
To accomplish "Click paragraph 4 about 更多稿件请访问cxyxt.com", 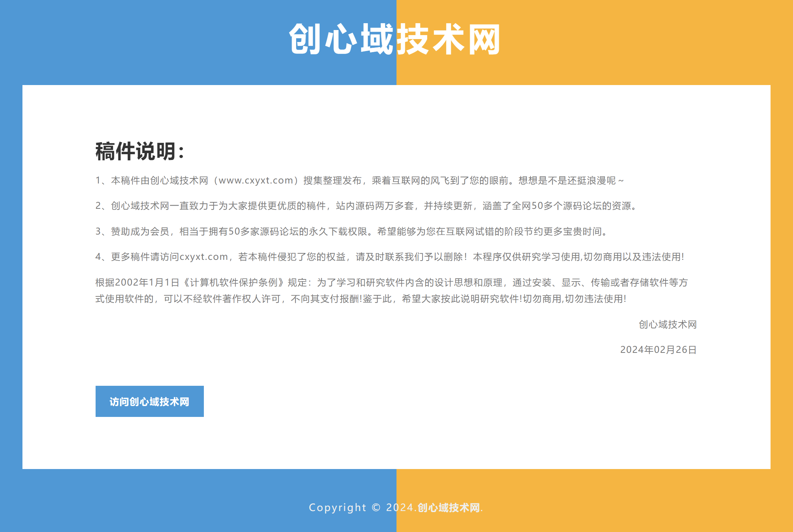I will [x=390, y=257].
